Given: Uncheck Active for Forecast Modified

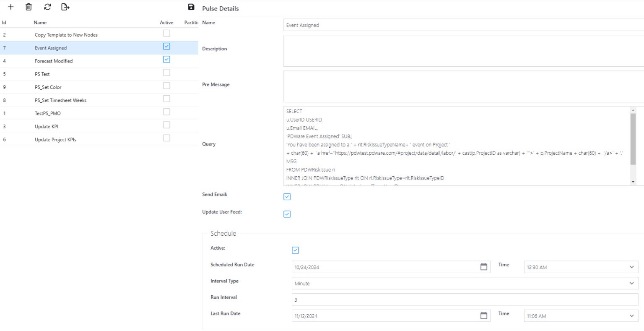Looking at the screenshot, I should [166, 59].
